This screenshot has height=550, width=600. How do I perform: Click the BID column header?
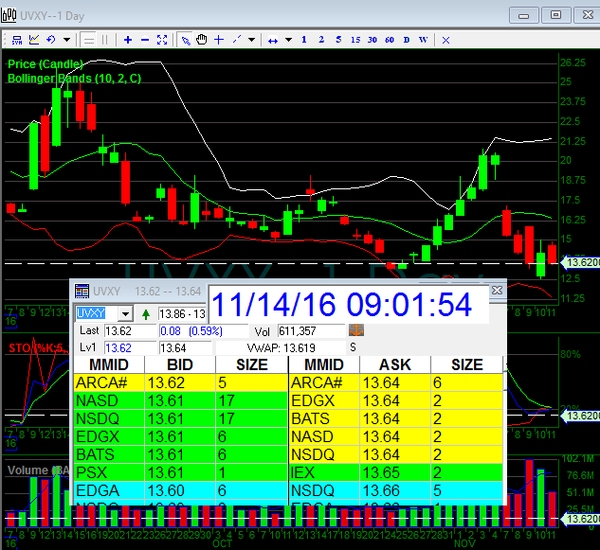[x=180, y=365]
